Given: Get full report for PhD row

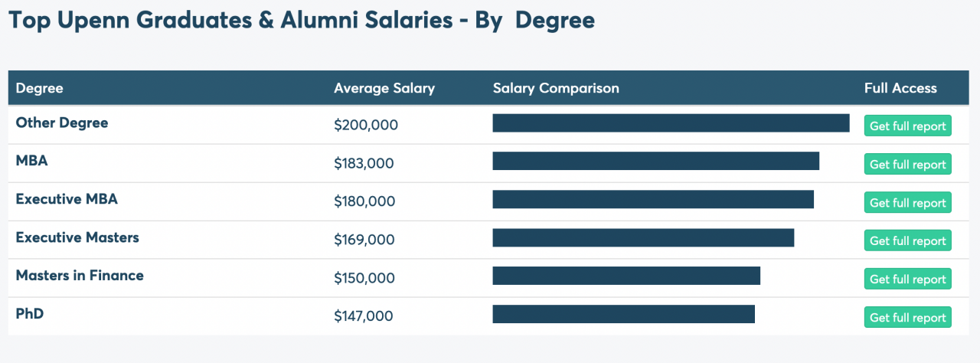Looking at the screenshot, I should (907, 317).
